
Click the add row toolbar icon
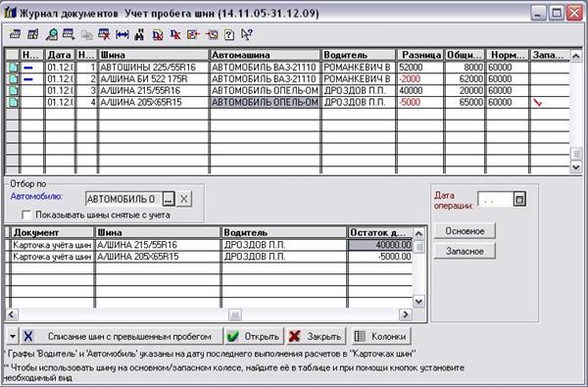coord(69,34)
